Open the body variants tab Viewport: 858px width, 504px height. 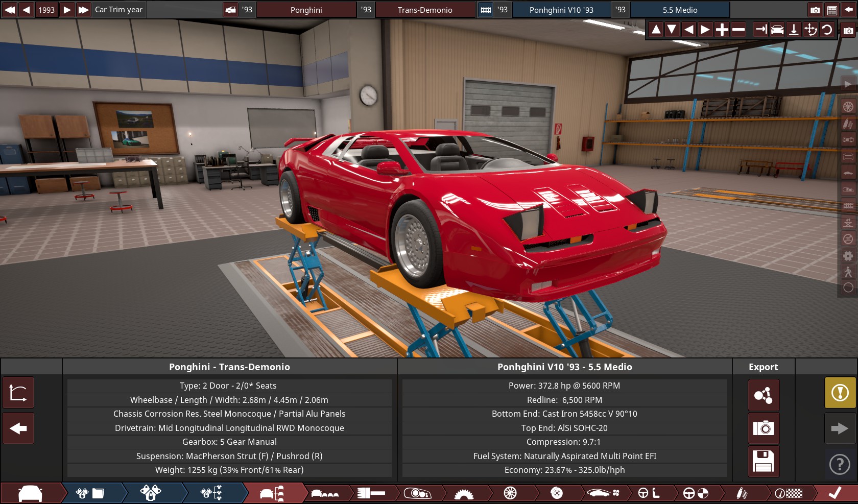(x=325, y=493)
